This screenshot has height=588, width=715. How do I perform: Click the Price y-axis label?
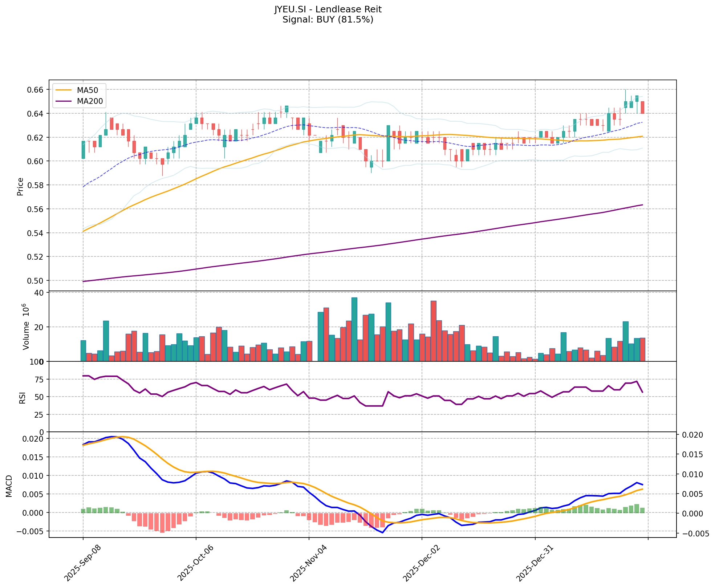tap(20, 187)
